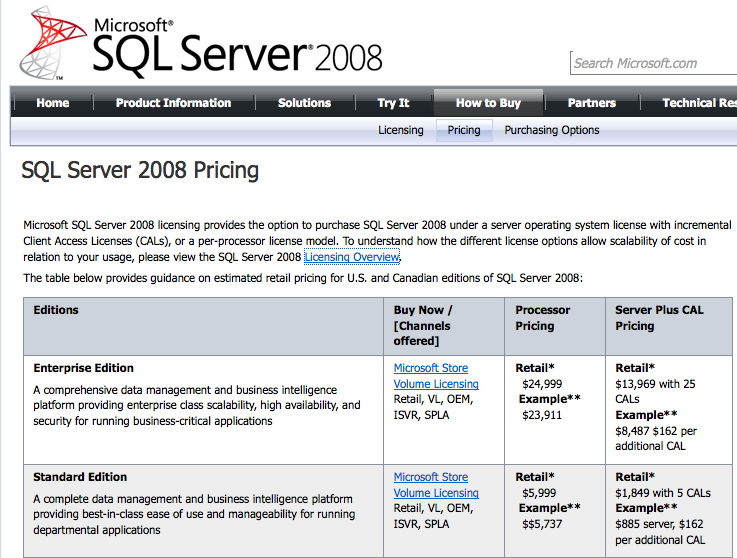Open Microsoft Store link for Standard Edition
737x558 pixels.
(x=431, y=477)
